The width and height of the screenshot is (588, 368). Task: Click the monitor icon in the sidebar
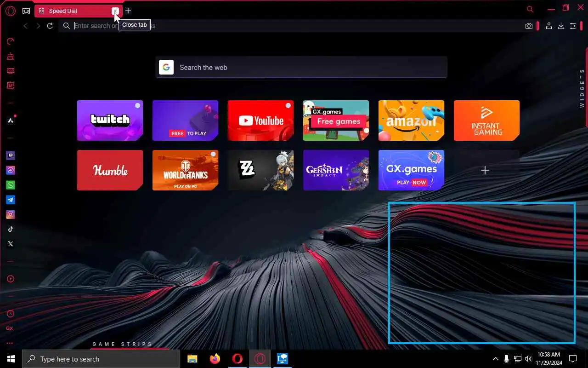point(11,71)
